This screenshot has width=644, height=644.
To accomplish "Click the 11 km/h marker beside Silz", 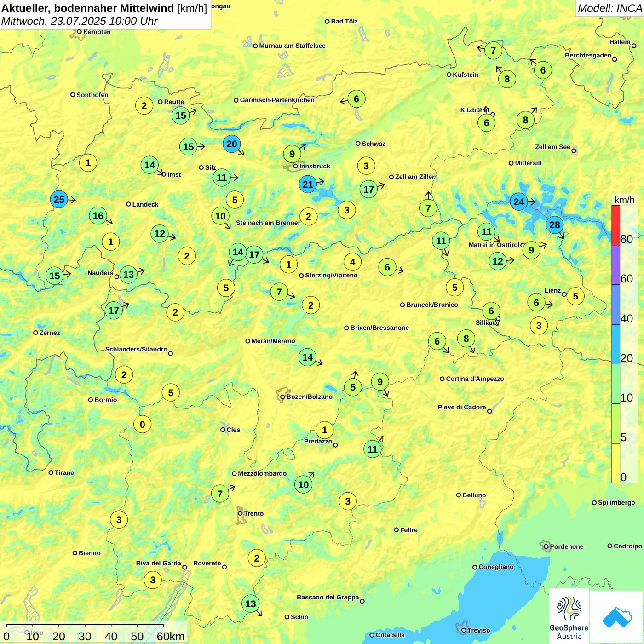I will (x=222, y=178).
